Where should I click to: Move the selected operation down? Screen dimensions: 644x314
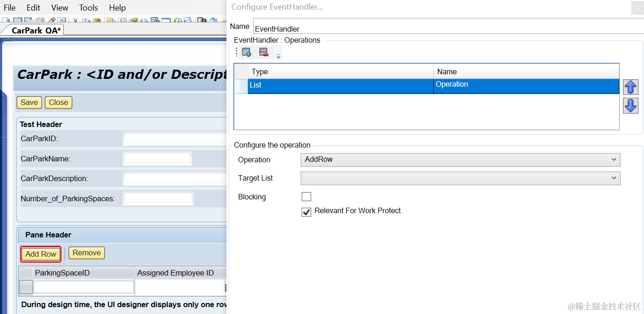(631, 106)
